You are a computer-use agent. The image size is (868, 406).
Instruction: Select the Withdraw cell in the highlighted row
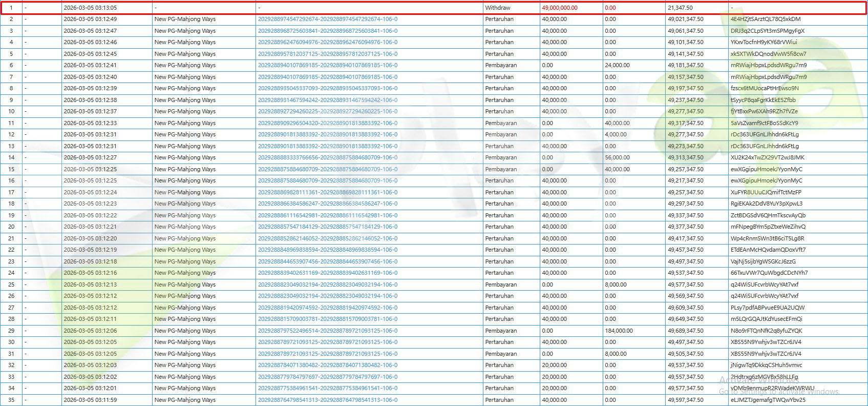[498, 8]
